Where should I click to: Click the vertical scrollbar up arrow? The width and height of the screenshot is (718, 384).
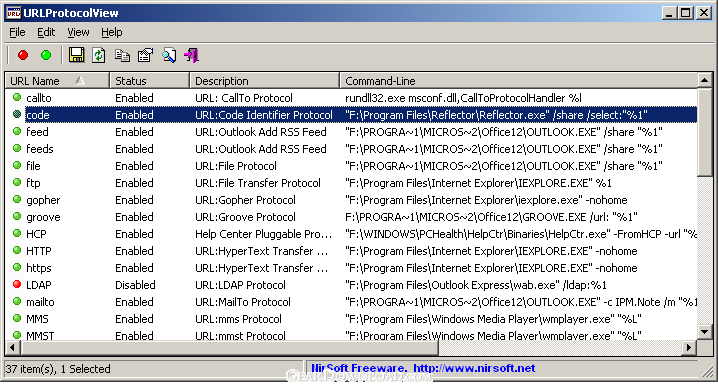tap(705, 81)
